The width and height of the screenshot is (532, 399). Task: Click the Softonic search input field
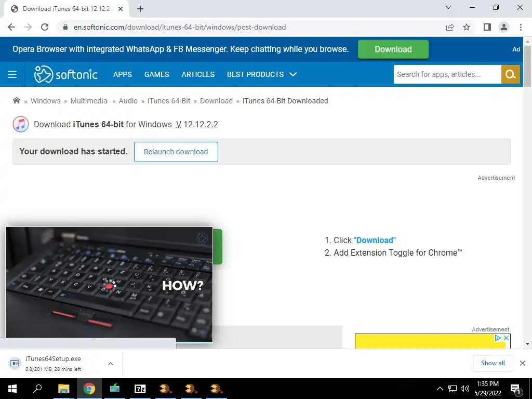[447, 74]
